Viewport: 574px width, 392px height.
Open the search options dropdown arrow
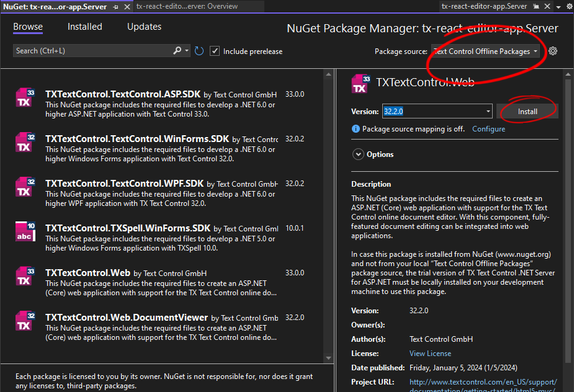pyautogui.click(x=187, y=50)
